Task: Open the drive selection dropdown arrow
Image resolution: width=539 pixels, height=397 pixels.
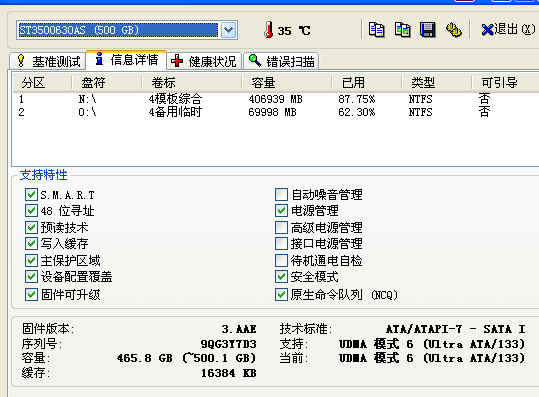Action: pos(228,30)
